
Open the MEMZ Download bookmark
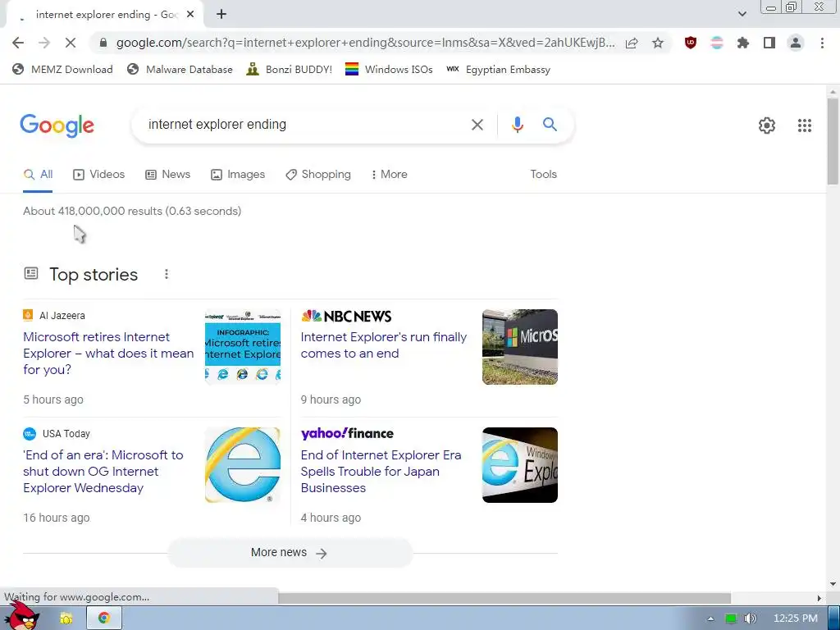(x=62, y=69)
